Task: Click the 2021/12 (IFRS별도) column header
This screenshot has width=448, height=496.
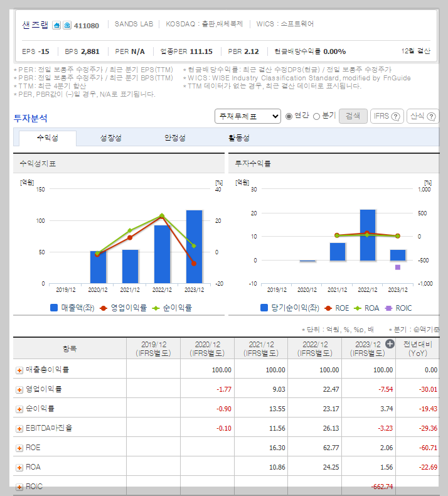Action: 261,348
